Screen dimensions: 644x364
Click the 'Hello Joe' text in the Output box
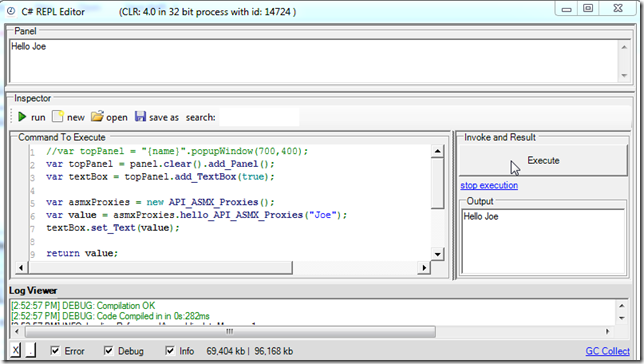[481, 216]
